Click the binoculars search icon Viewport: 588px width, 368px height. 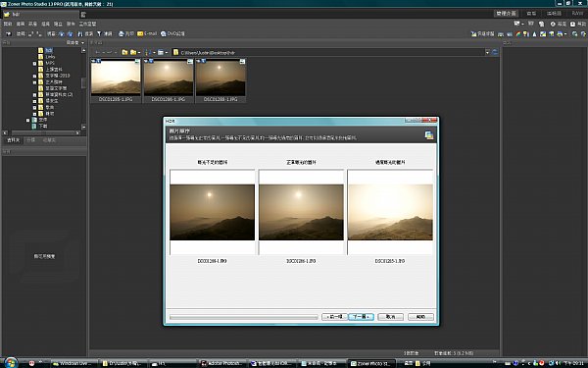pyautogui.click(x=80, y=33)
